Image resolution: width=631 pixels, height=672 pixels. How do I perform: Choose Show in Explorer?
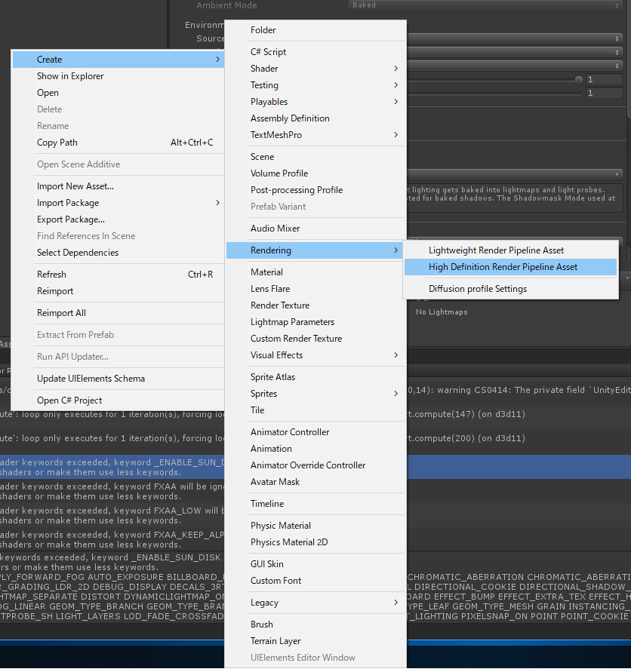[119, 76]
